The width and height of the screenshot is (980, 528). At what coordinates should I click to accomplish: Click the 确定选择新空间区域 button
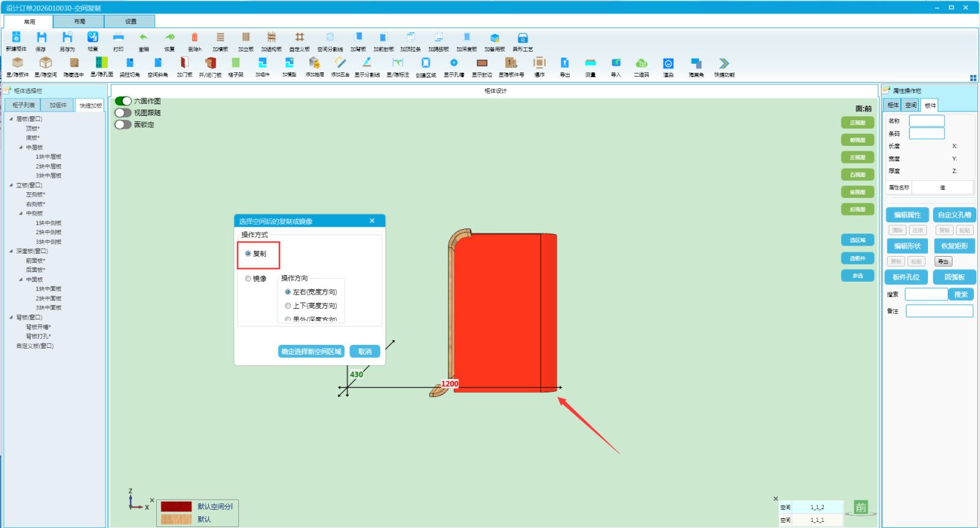[311, 352]
